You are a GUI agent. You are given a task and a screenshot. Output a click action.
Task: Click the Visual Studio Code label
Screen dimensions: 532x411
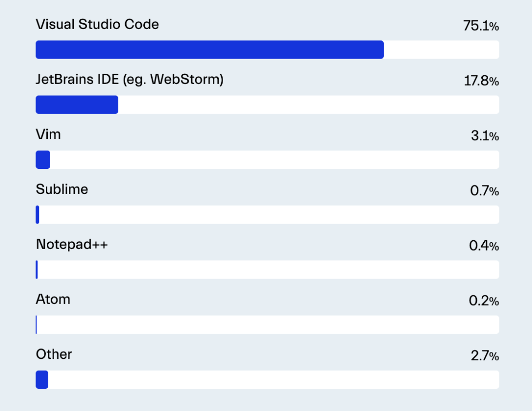(x=97, y=25)
